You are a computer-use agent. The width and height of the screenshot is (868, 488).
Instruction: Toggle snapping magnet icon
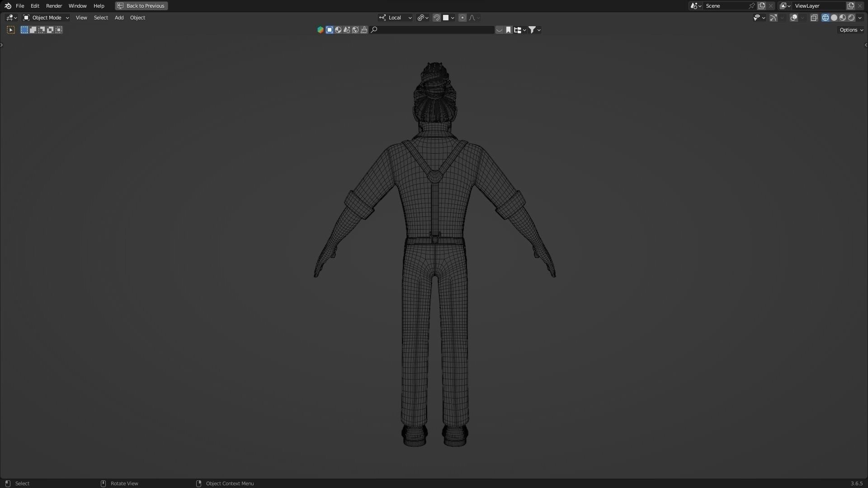pyautogui.click(x=436, y=18)
